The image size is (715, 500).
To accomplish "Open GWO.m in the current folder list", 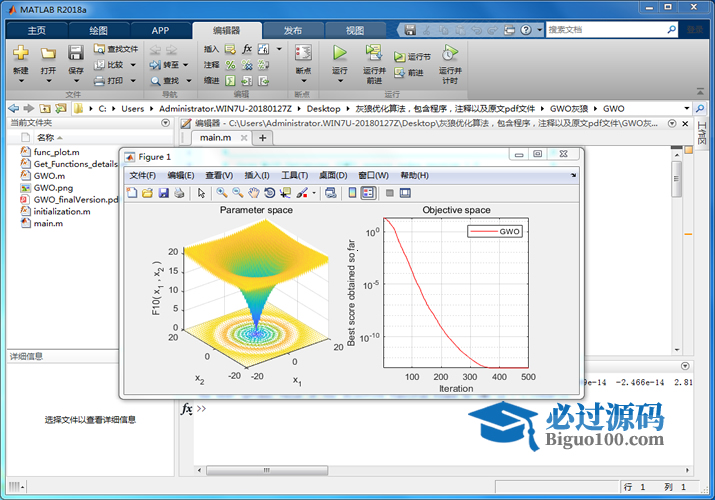I will click(48, 175).
